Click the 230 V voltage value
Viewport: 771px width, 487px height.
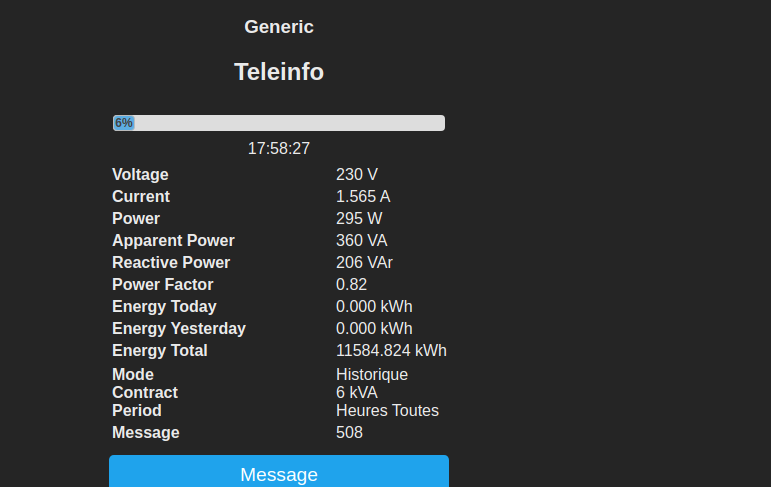click(x=357, y=175)
